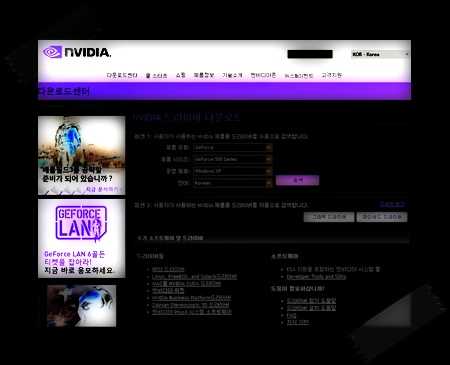The image size is (450, 365).
Task: Open the 드라이버 설치 도움말 link
Action: click(x=311, y=308)
